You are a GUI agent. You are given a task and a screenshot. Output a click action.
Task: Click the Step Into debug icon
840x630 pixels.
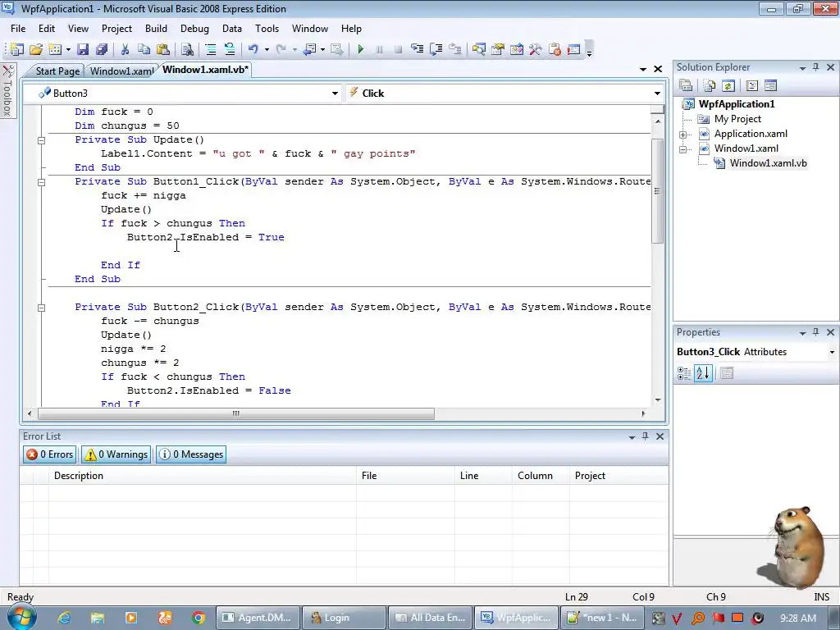click(417, 50)
